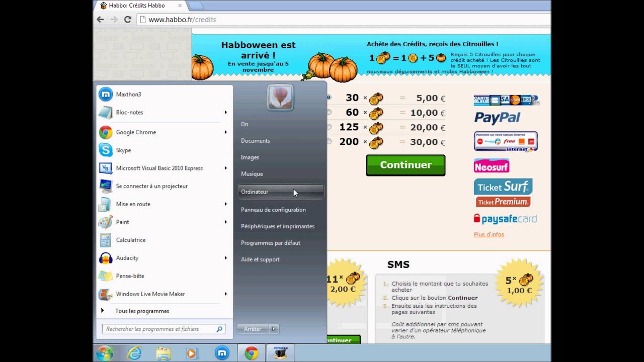Switch to Maxthon in the taskbar
Screen dimensions: 644x362
[x=222, y=353]
